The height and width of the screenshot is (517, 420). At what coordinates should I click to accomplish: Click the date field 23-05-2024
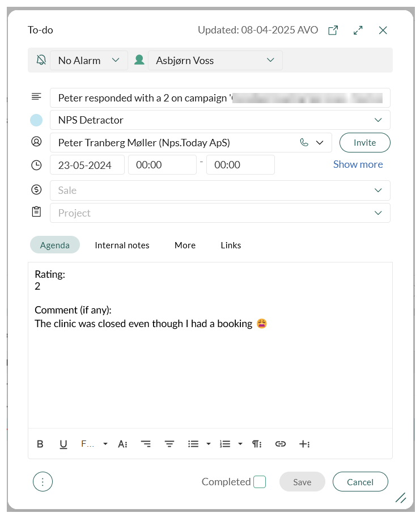[x=87, y=165]
